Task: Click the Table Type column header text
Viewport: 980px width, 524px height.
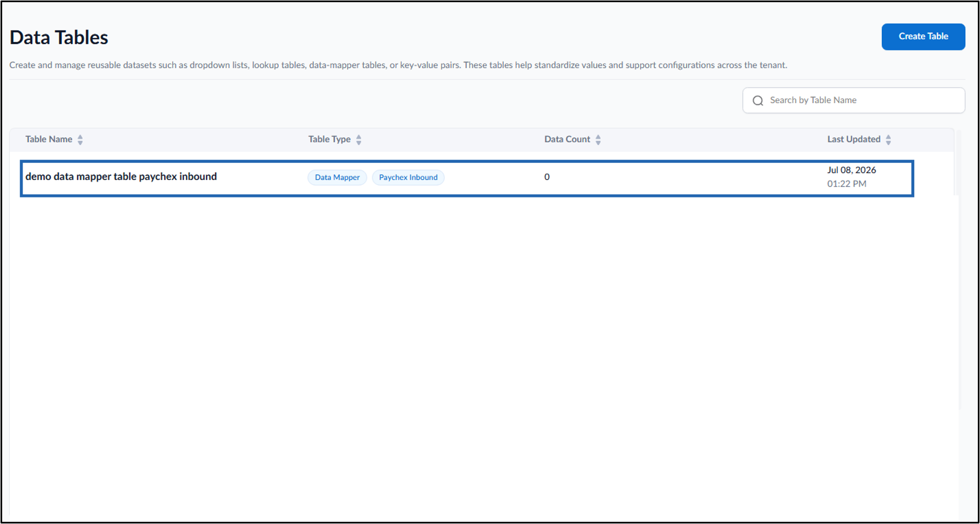Action: coord(329,139)
